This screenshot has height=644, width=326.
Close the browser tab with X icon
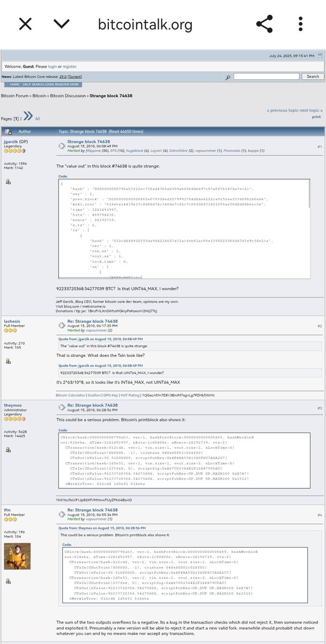pos(25,24)
